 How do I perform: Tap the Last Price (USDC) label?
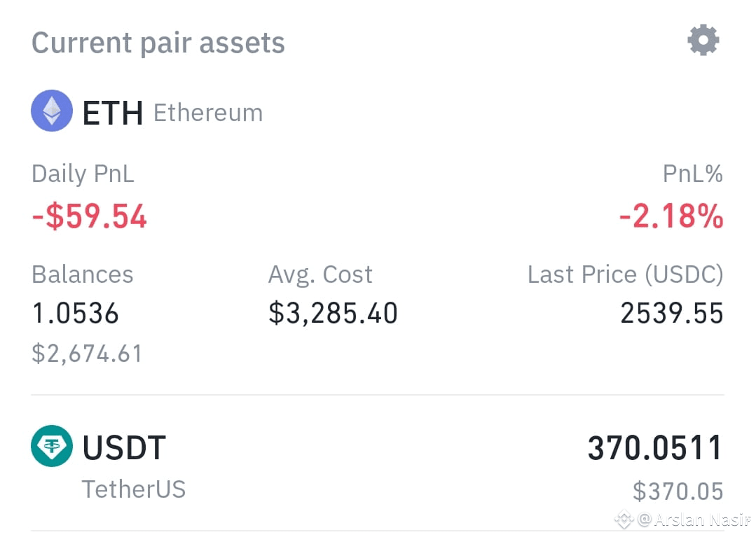pyautogui.click(x=626, y=274)
